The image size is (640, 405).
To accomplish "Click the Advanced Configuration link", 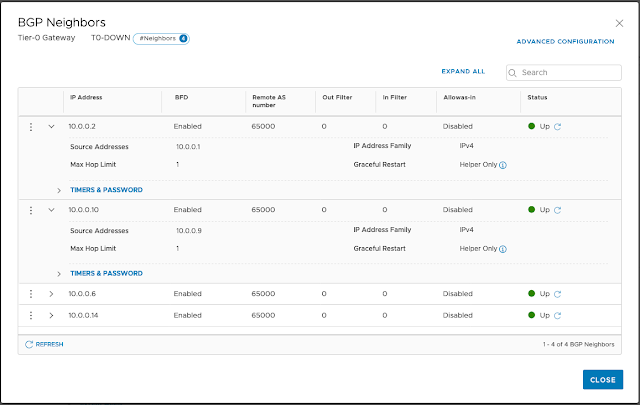I will pyautogui.click(x=565, y=42).
